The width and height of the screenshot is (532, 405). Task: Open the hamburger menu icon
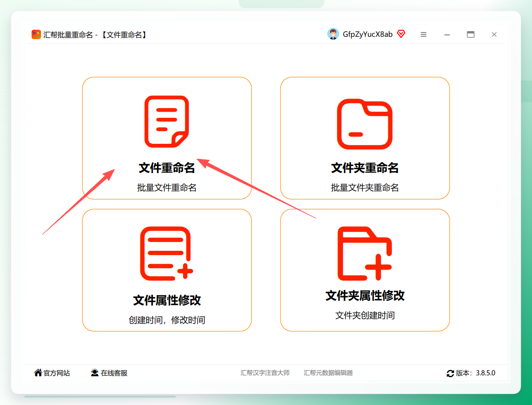tap(424, 34)
